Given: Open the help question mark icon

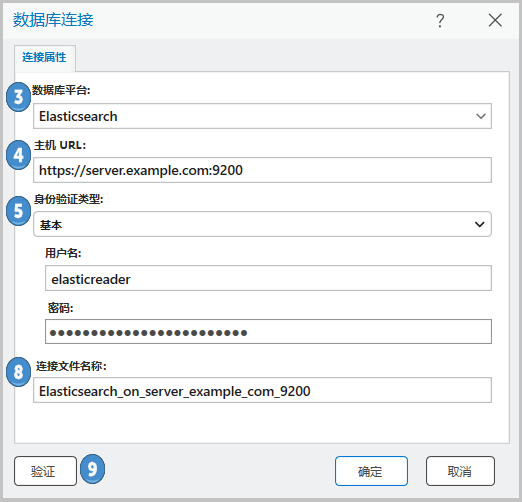Looking at the screenshot, I should point(440,21).
